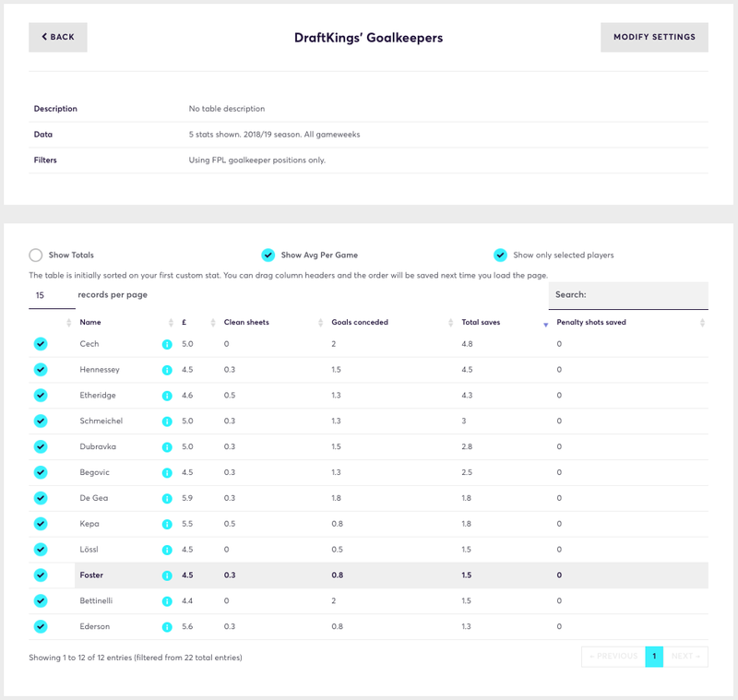Sort by Total saves column header
This screenshot has width=738, height=700.
click(481, 322)
